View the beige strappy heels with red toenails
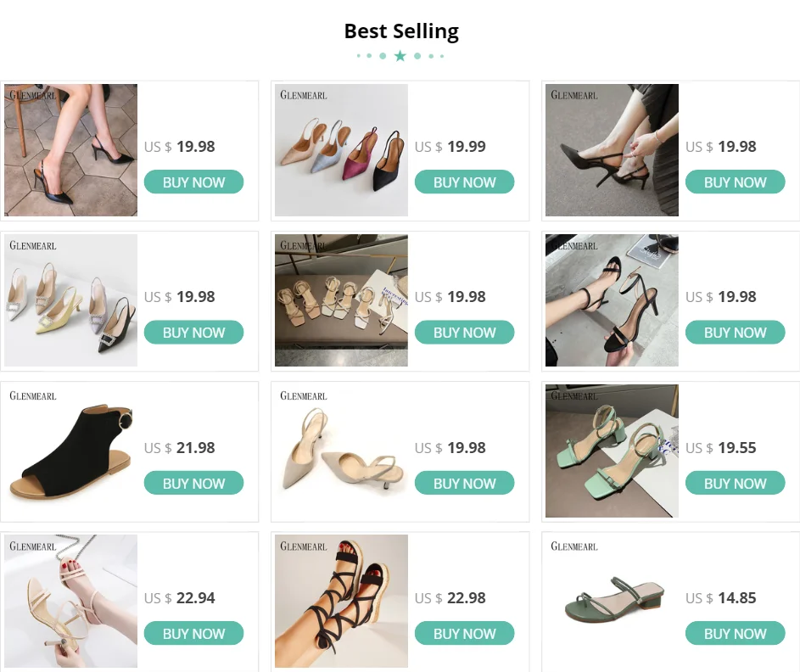The image size is (800, 672). 70,601
